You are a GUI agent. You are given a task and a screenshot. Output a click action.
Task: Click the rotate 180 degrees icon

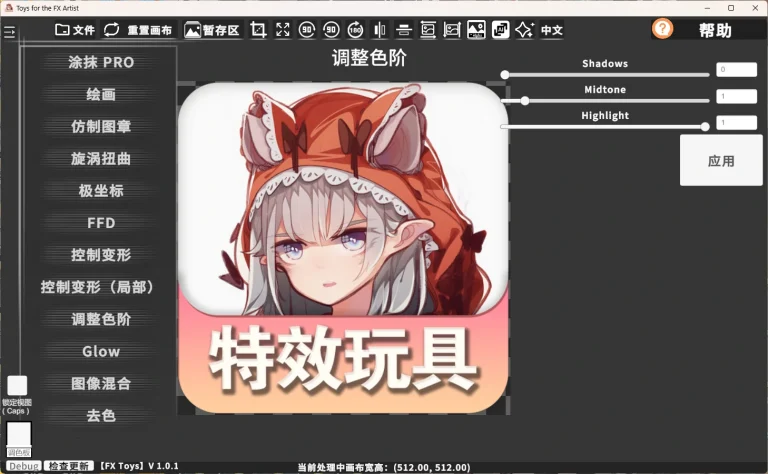coord(355,30)
